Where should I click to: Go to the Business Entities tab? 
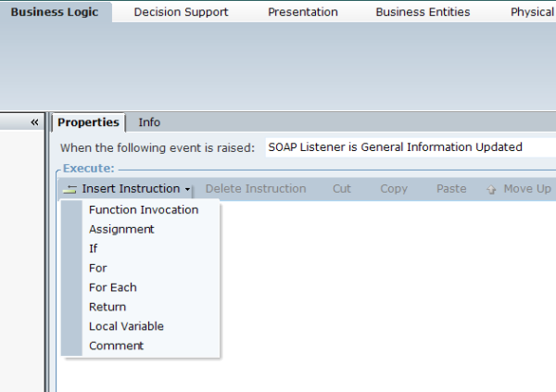pyautogui.click(x=423, y=12)
